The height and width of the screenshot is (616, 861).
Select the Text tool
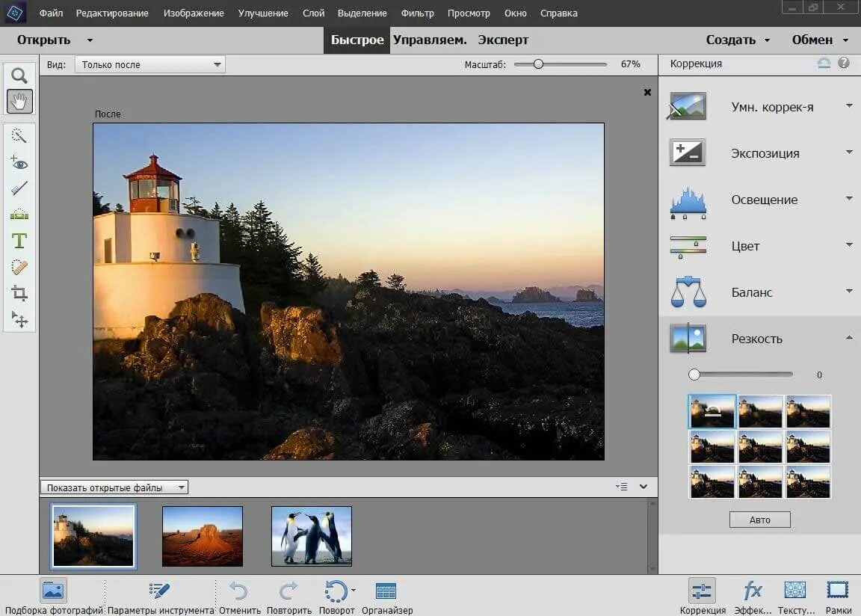click(x=19, y=241)
